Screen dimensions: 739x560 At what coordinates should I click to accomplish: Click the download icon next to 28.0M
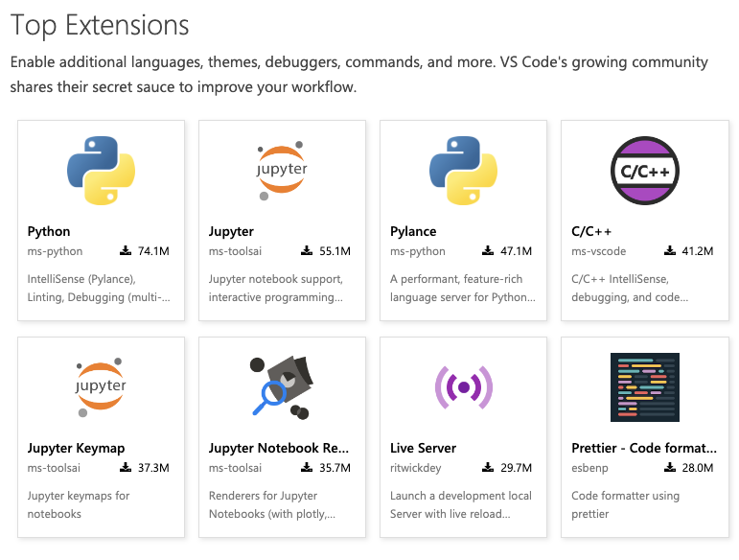[670, 467]
